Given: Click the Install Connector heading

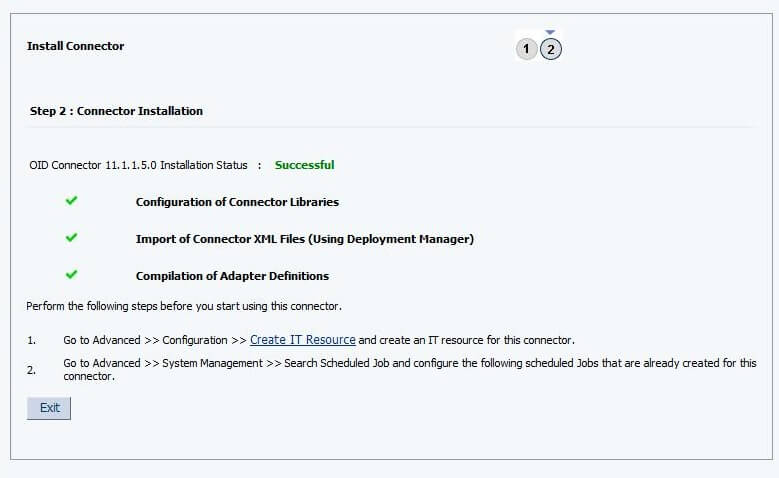Looking at the screenshot, I should (75, 46).
